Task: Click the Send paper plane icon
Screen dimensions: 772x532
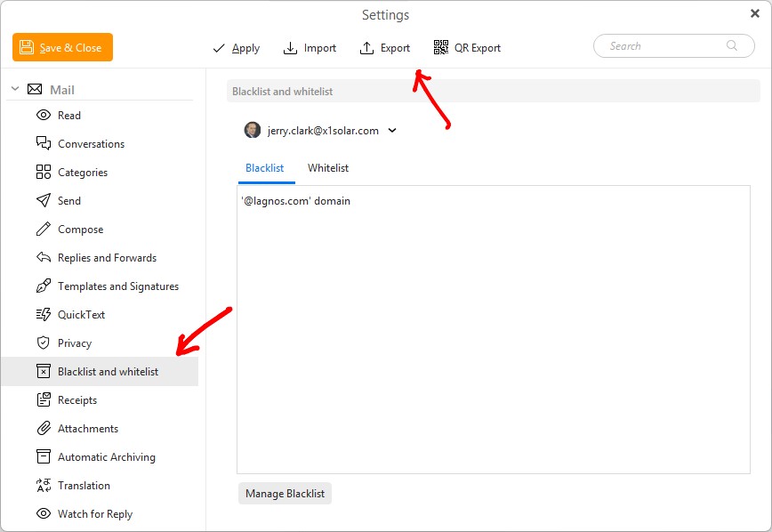Action: (43, 201)
